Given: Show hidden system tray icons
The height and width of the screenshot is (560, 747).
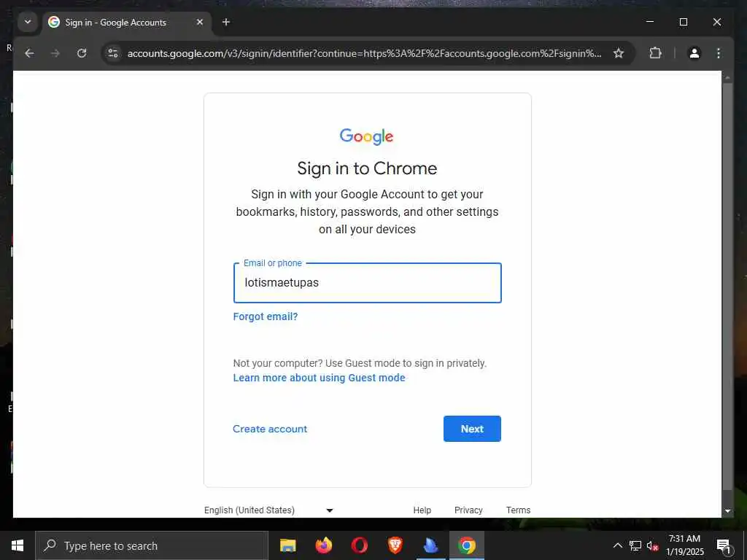Looking at the screenshot, I should point(617,545).
